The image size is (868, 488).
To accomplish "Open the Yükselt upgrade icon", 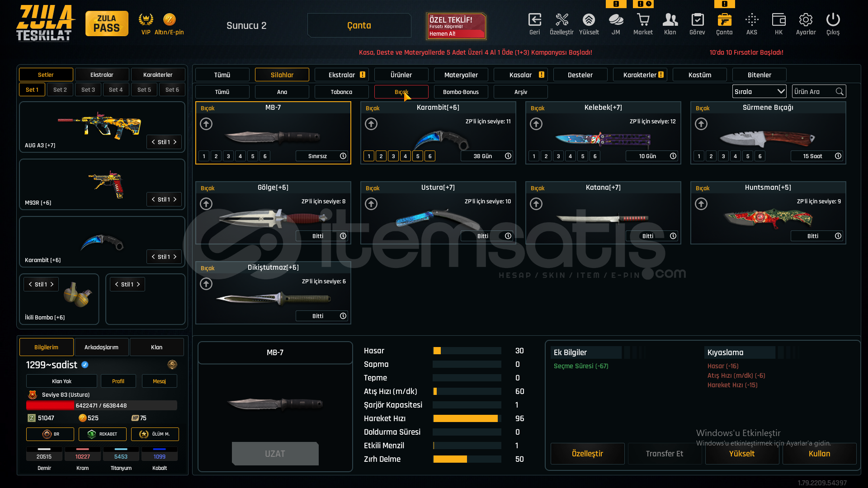I will coord(589,20).
